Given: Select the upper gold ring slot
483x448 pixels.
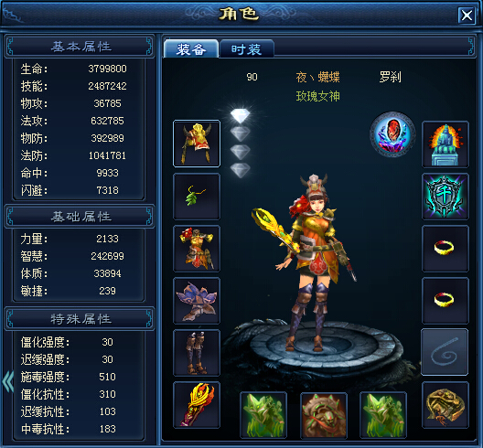Looking at the screenshot, I should 445,248.
